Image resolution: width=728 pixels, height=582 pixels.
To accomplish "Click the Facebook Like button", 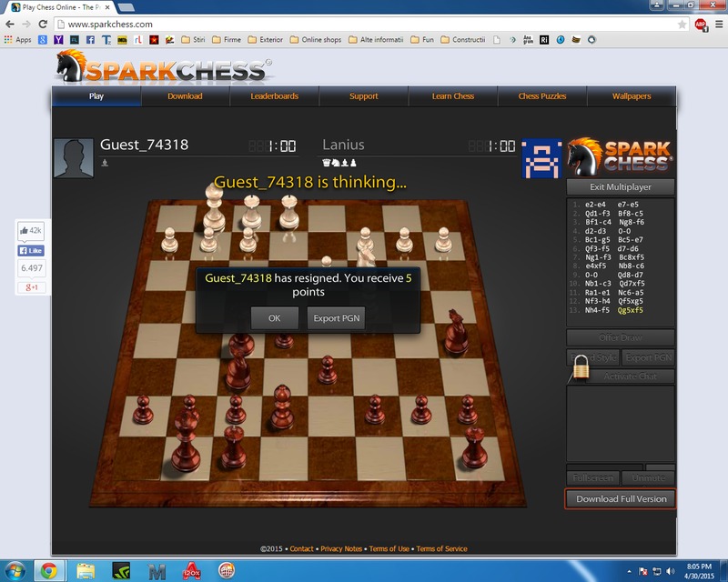I will 31,251.
